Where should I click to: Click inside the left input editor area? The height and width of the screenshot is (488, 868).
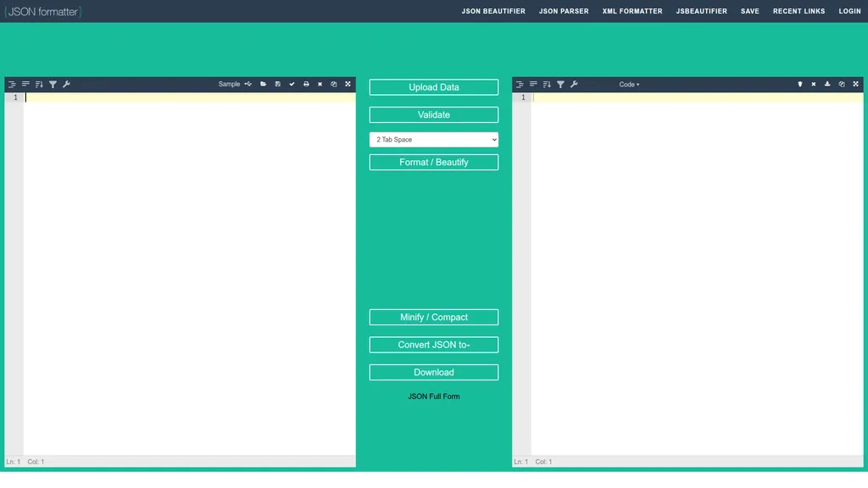[189, 274]
